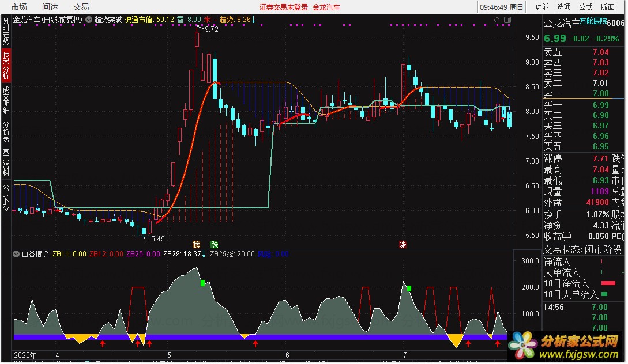
Task: Click 金龙汽车 in the top title bar
Action: point(326,7)
